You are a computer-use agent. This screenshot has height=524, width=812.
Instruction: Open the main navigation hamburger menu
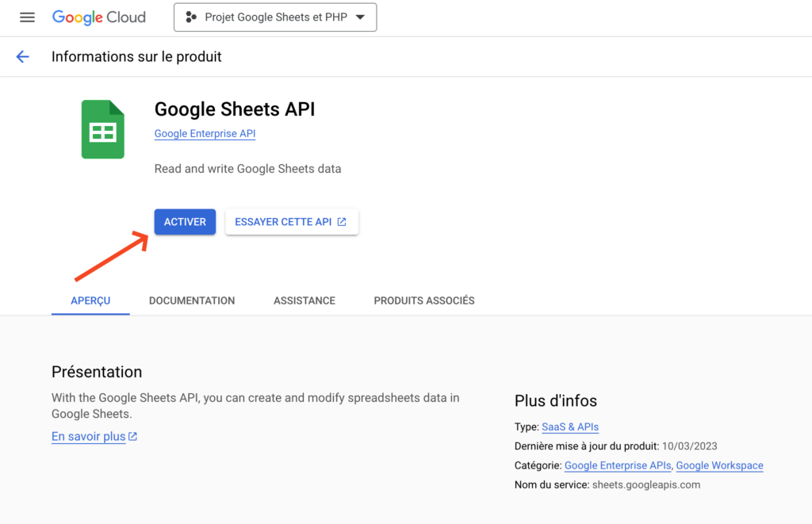(x=27, y=17)
